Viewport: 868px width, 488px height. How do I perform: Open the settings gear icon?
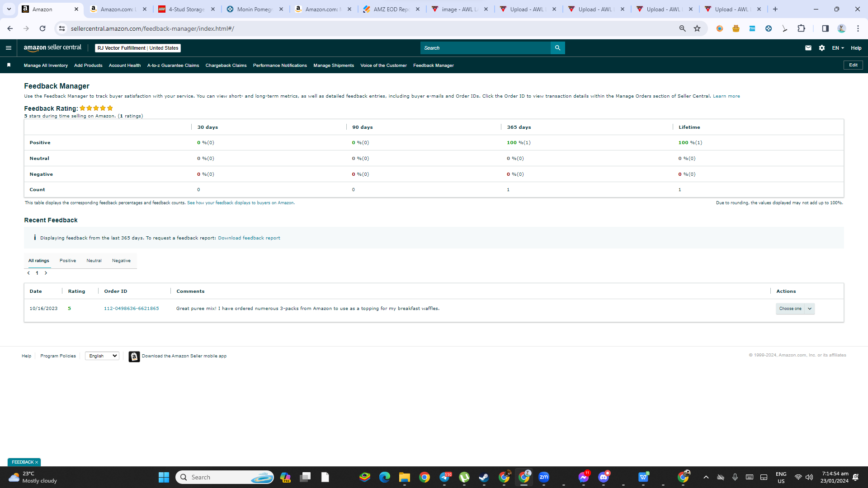[x=822, y=48]
